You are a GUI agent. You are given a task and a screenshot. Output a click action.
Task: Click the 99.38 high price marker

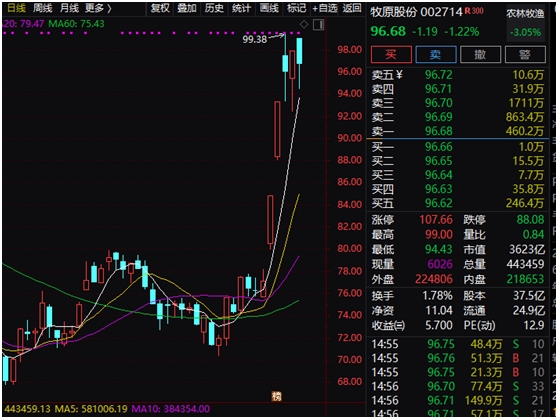coord(254,39)
